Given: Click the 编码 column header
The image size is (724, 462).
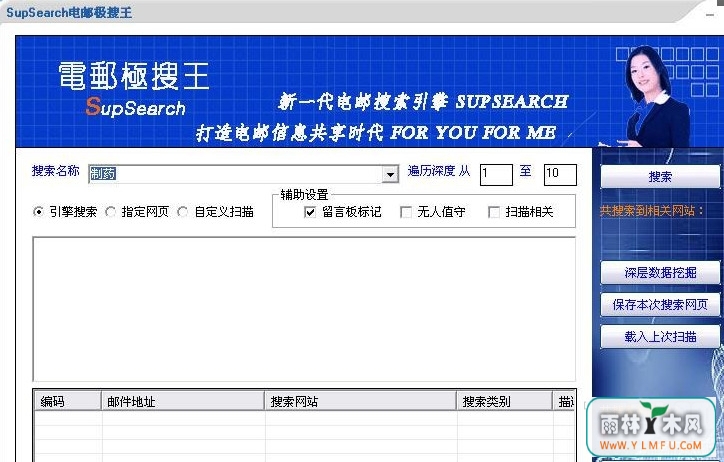Looking at the screenshot, I should [x=68, y=401].
